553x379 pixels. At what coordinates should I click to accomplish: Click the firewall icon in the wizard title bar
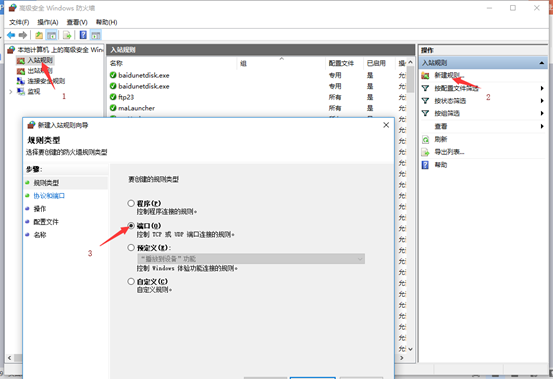pyautogui.click(x=31, y=125)
